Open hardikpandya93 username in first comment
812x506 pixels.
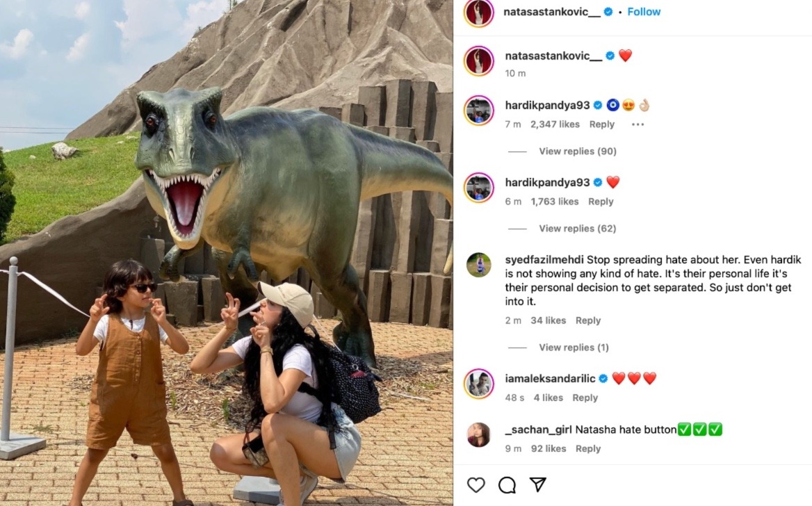pyautogui.click(x=547, y=105)
